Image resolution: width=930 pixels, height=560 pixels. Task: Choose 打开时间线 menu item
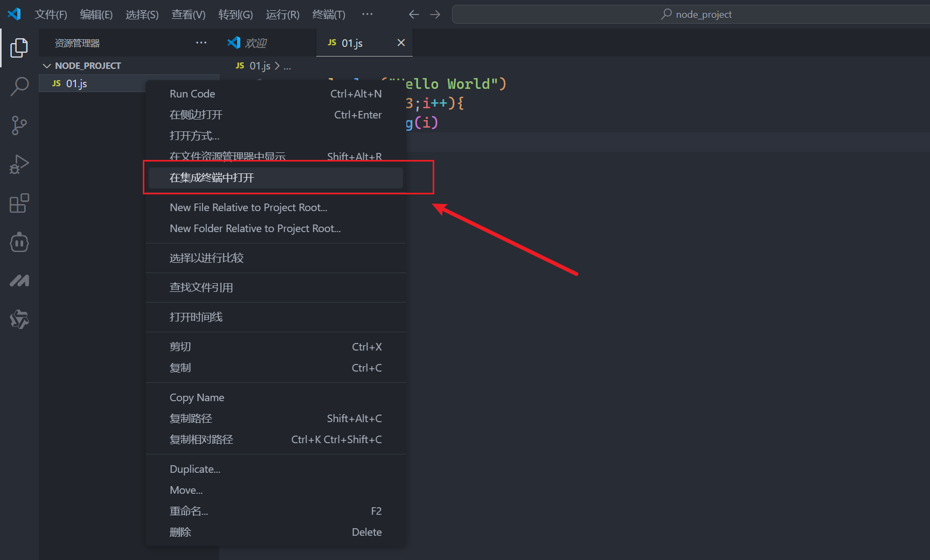pyautogui.click(x=275, y=317)
